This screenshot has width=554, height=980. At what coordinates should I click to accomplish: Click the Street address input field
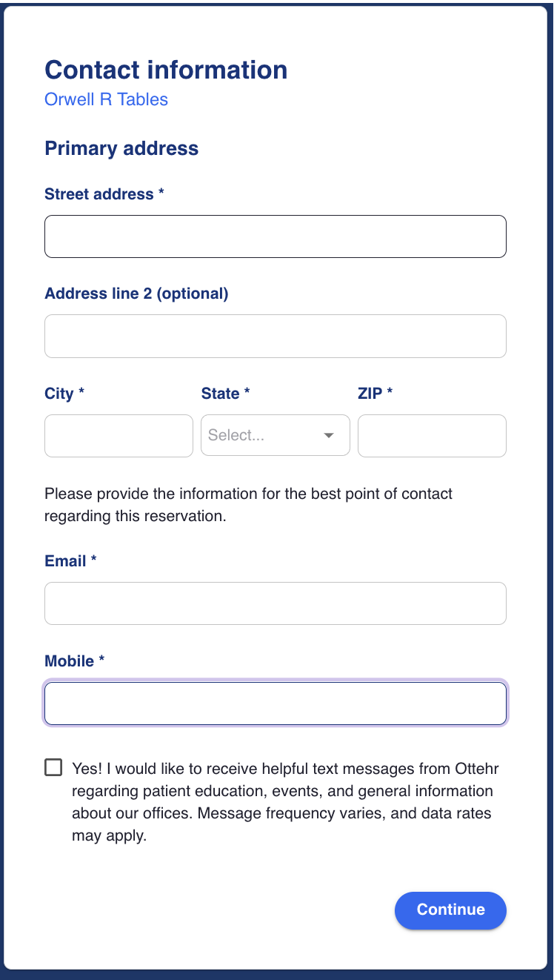pyautogui.click(x=275, y=236)
